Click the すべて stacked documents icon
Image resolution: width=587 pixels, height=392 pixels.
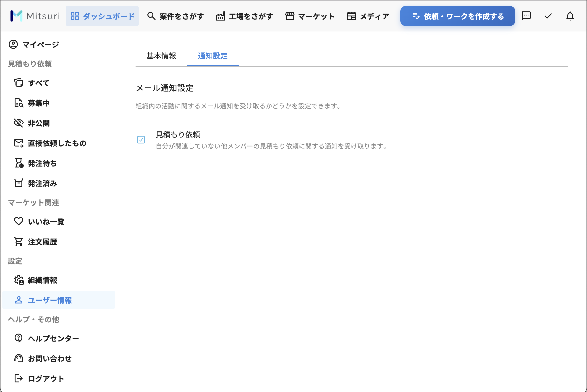[19, 83]
